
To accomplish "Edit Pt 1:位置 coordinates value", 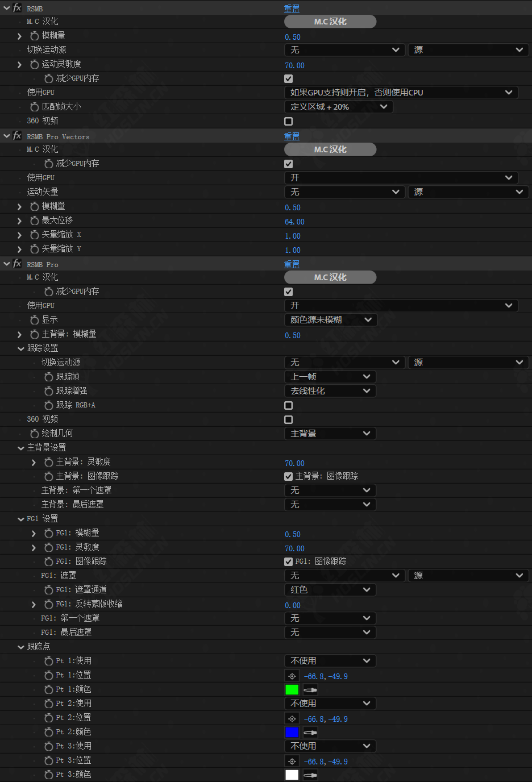I will pos(326,676).
